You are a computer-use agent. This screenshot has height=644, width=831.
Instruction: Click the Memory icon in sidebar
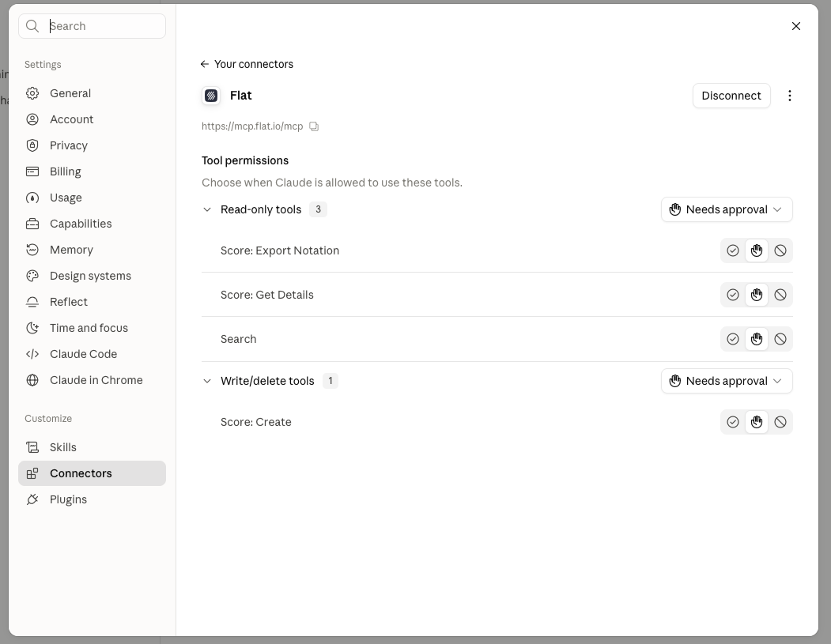(32, 250)
